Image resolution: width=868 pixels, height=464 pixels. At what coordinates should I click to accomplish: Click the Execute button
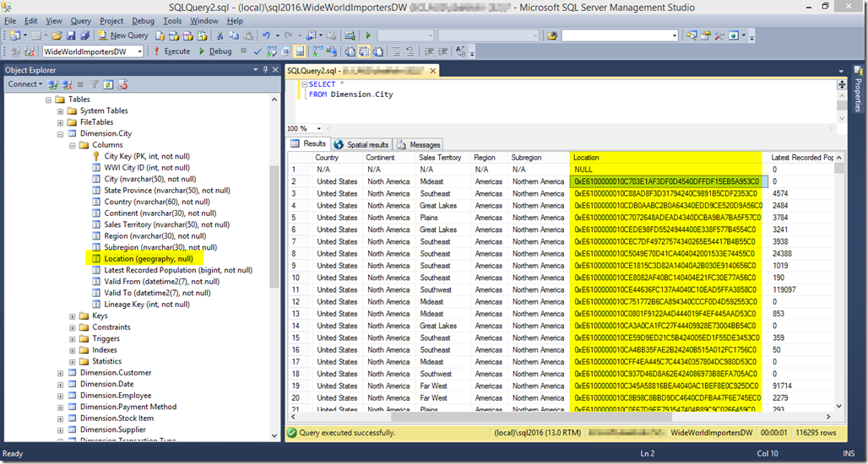171,51
